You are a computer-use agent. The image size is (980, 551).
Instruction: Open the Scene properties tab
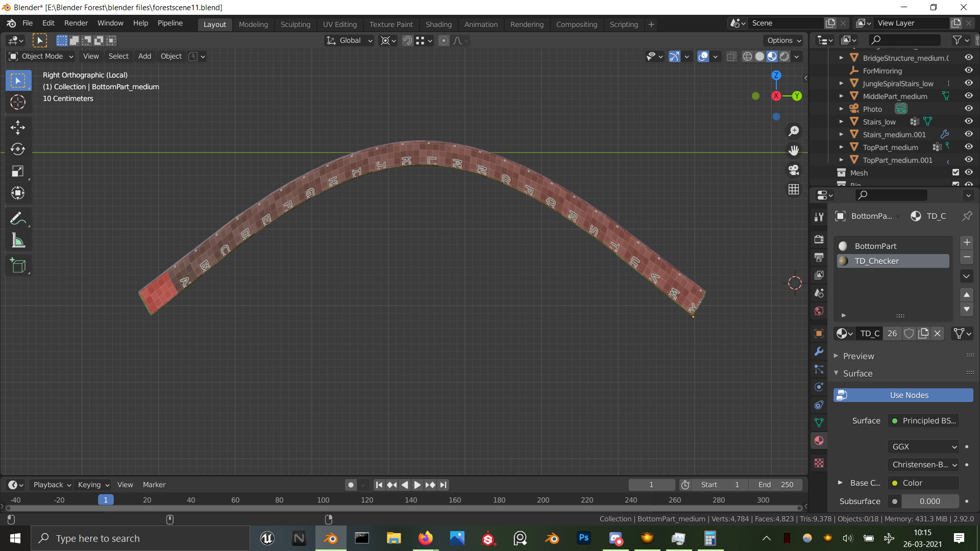[x=819, y=293]
